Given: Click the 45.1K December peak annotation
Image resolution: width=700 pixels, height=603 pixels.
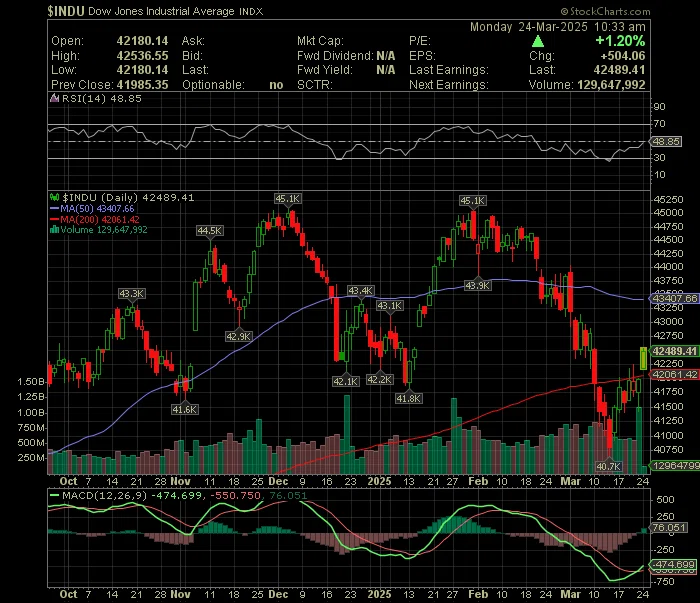Looking at the screenshot, I should pos(288,199).
